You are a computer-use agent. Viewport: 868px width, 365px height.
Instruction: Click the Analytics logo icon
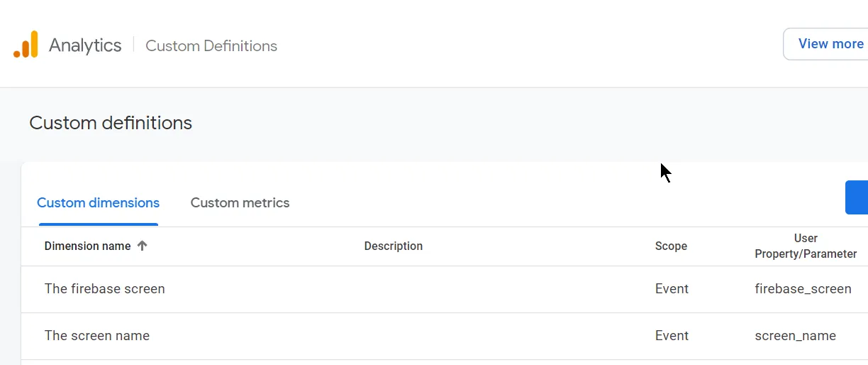26,45
